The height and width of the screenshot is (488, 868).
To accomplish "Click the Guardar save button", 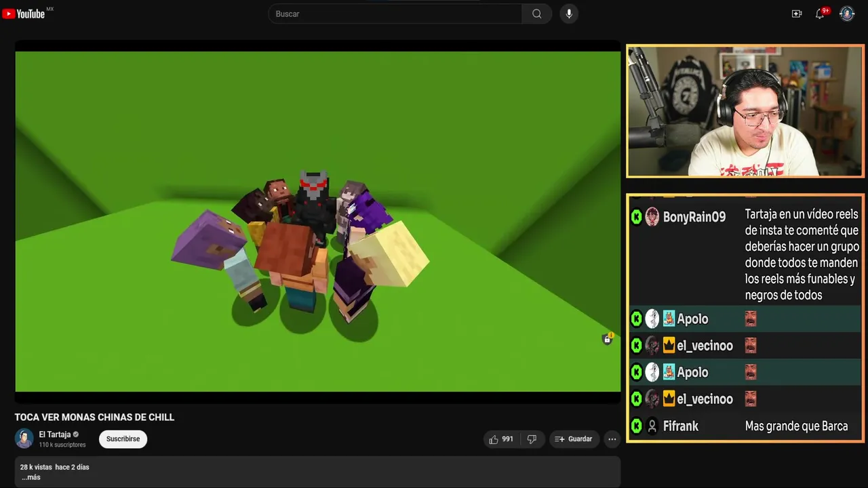I will (574, 439).
